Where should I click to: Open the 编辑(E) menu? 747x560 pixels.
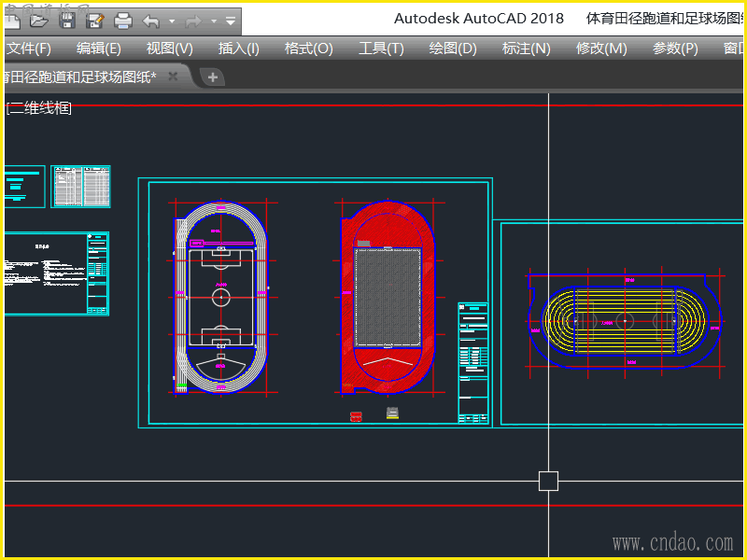pyautogui.click(x=98, y=49)
